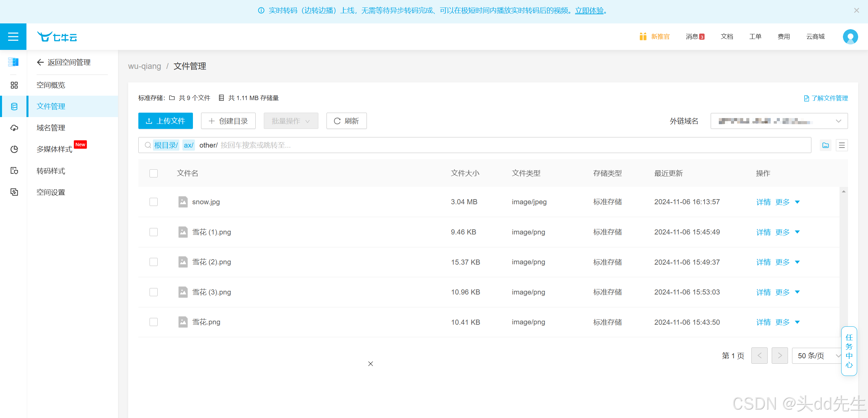
Task: Open 转码样式 in the sidebar menu
Action: (x=51, y=171)
